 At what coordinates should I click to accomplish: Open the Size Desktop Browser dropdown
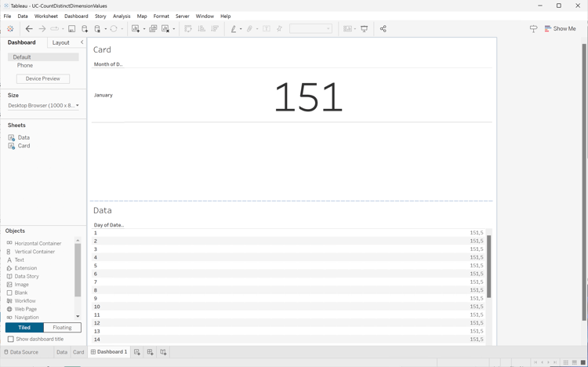tap(43, 105)
